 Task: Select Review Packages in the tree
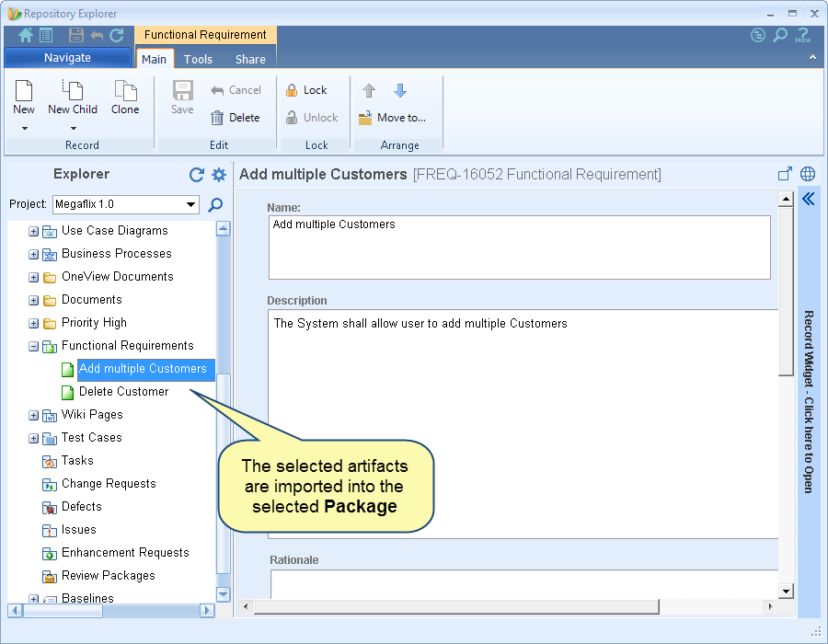pos(109,575)
